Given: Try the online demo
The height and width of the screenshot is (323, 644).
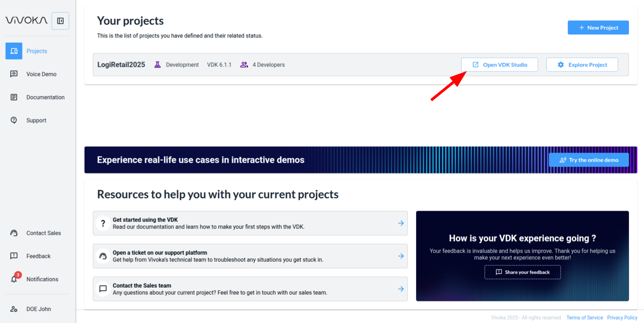Looking at the screenshot, I should coord(588,160).
